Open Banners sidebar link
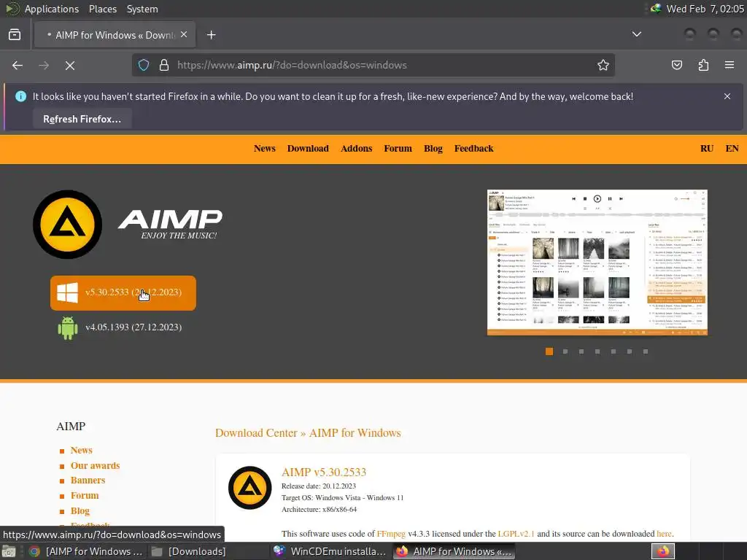This screenshot has width=747, height=560. pos(88,481)
